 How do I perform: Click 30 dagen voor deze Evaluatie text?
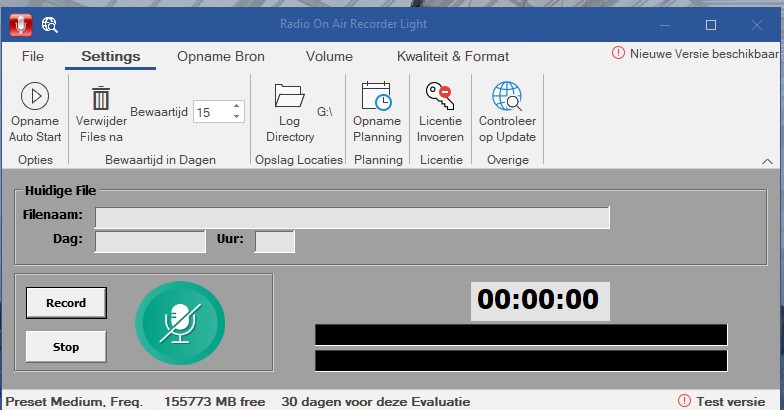click(x=376, y=402)
